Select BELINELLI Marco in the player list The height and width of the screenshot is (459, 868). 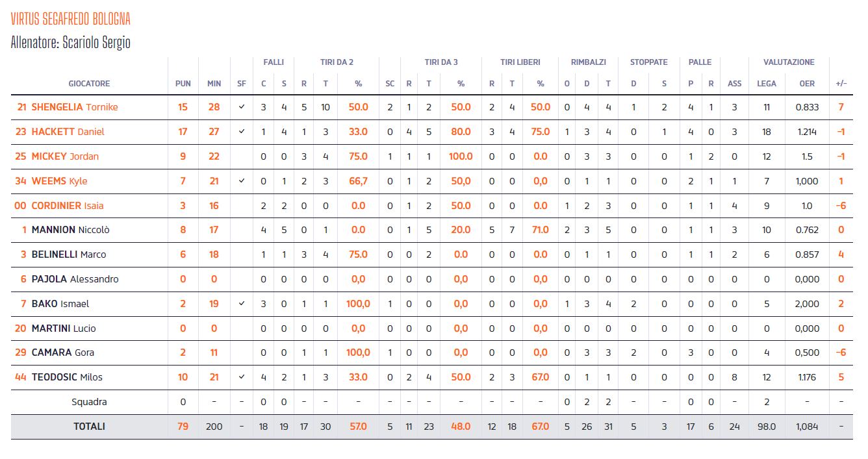point(69,254)
